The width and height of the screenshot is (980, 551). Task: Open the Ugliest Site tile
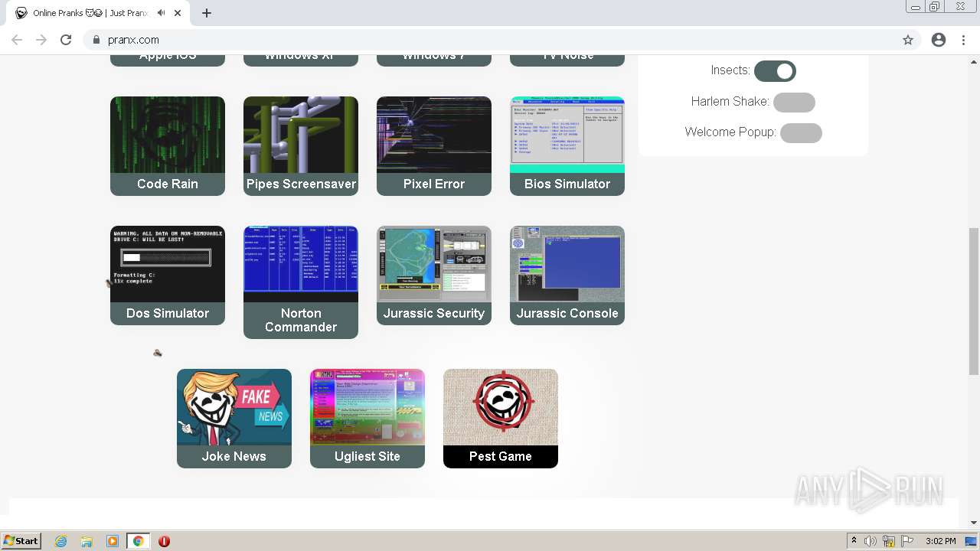(x=367, y=419)
